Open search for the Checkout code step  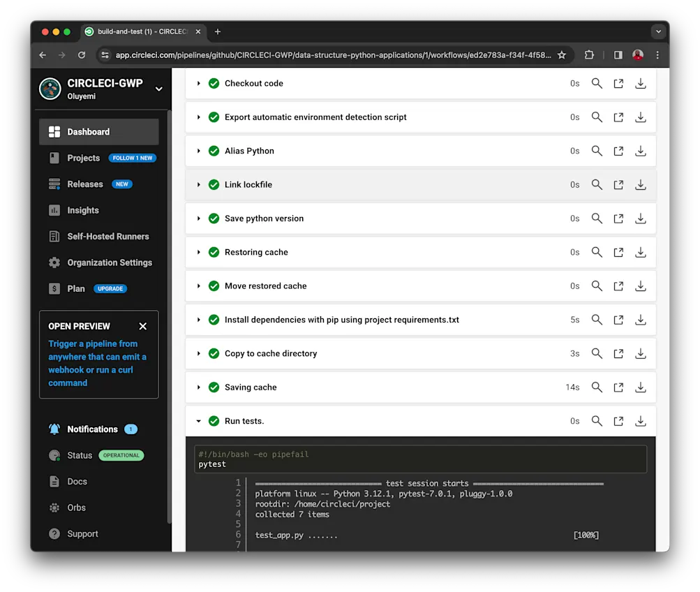pyautogui.click(x=597, y=83)
